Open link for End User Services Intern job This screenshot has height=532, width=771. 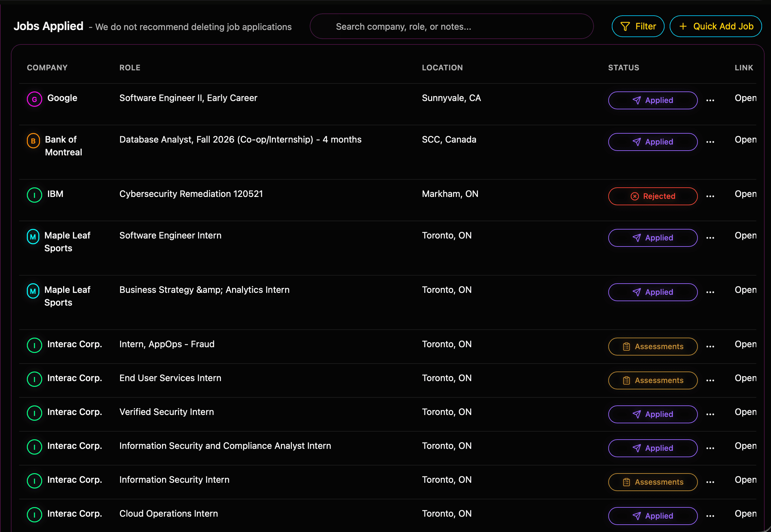[745, 378]
